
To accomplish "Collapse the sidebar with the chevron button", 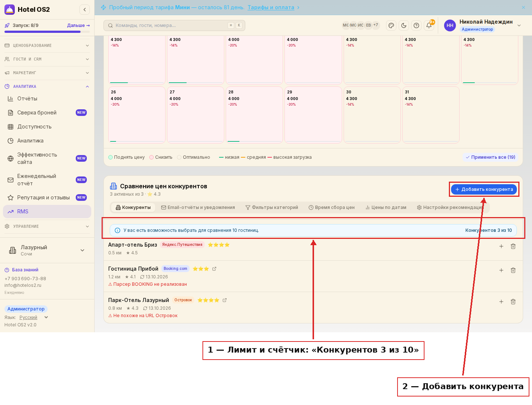I will click(85, 10).
